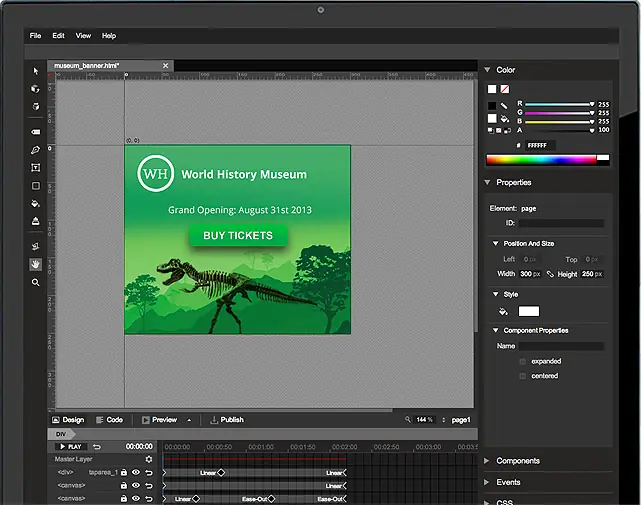Select the Pen tool
Viewport: 641px width, 505px height.
click(x=36, y=150)
